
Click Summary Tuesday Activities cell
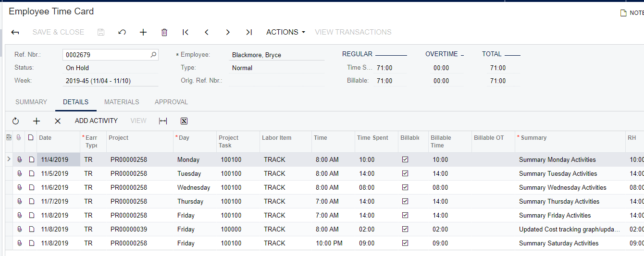(570, 173)
